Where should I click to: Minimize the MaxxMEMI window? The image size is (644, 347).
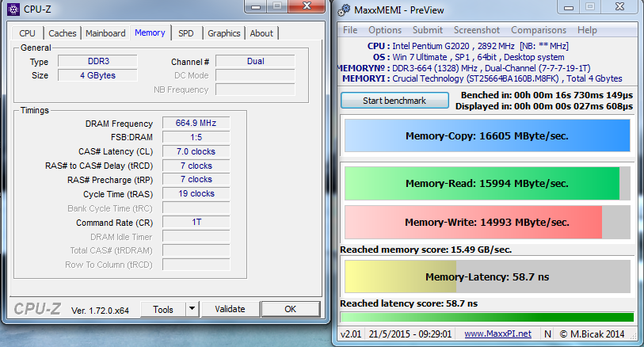(569, 7)
